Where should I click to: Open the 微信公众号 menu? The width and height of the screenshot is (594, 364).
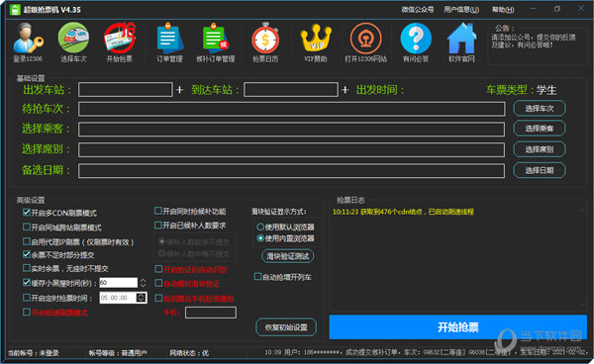[x=418, y=10]
